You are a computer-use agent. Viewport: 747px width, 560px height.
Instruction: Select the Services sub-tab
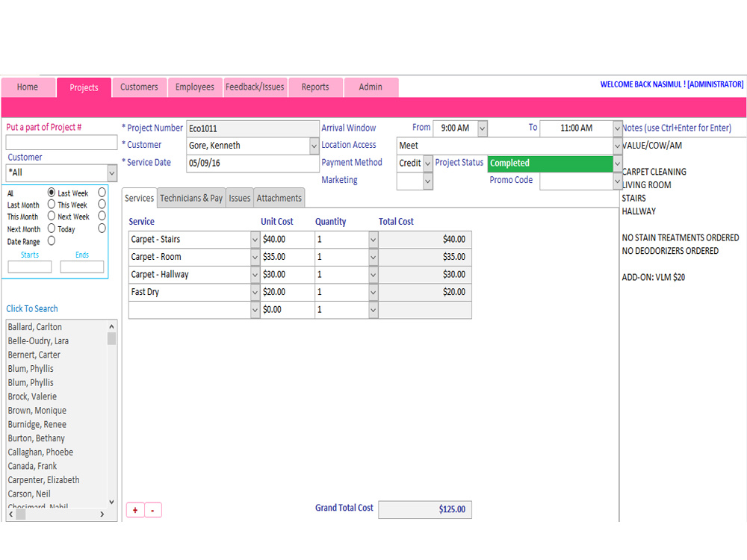coord(140,198)
